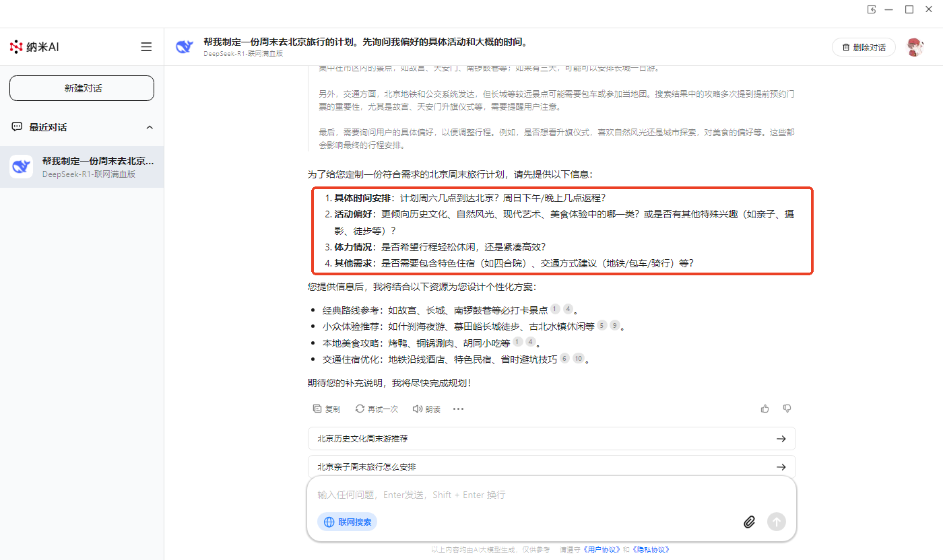
Task: Click the DeepSeek-R1-联网满血版 label in header
Action: (243, 53)
